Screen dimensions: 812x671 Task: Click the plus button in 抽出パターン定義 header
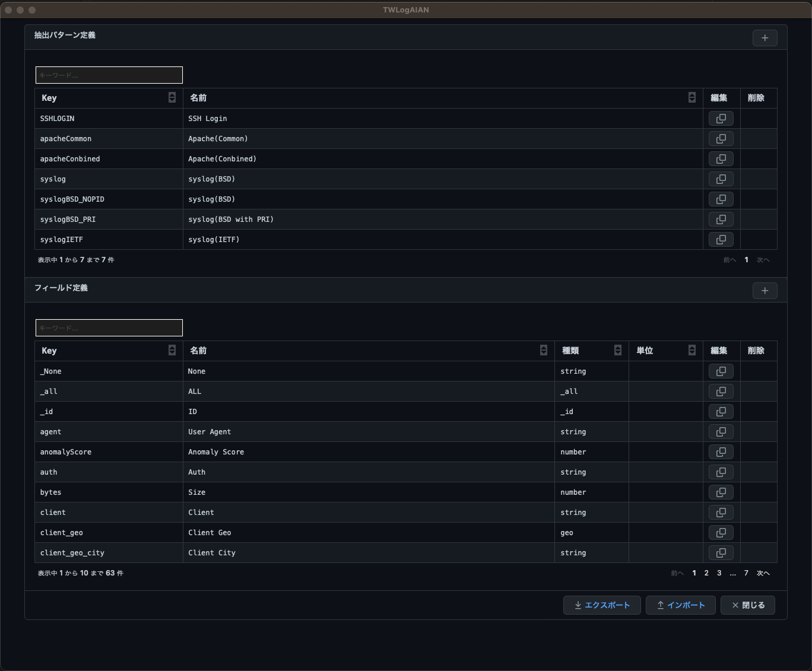coord(765,38)
